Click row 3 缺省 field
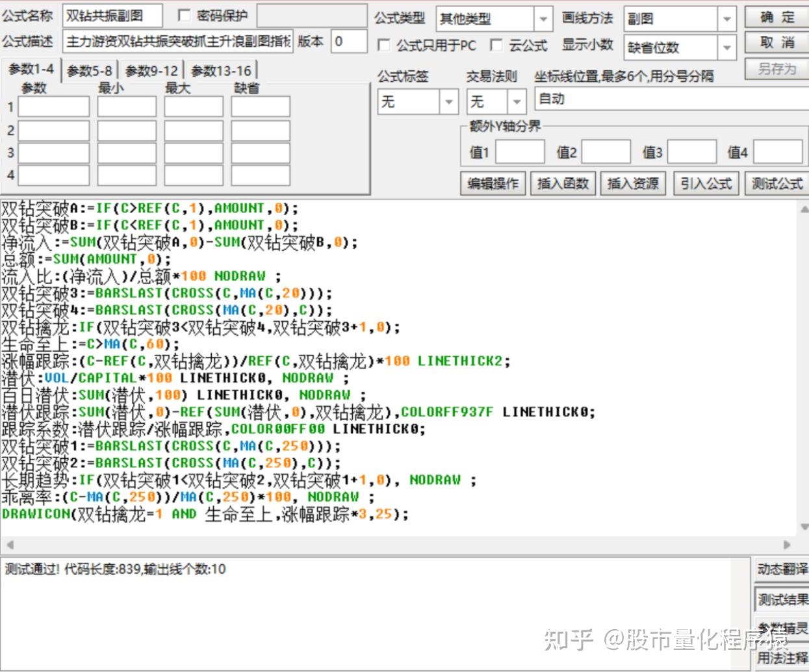This screenshot has height=672, width=809. [x=261, y=153]
